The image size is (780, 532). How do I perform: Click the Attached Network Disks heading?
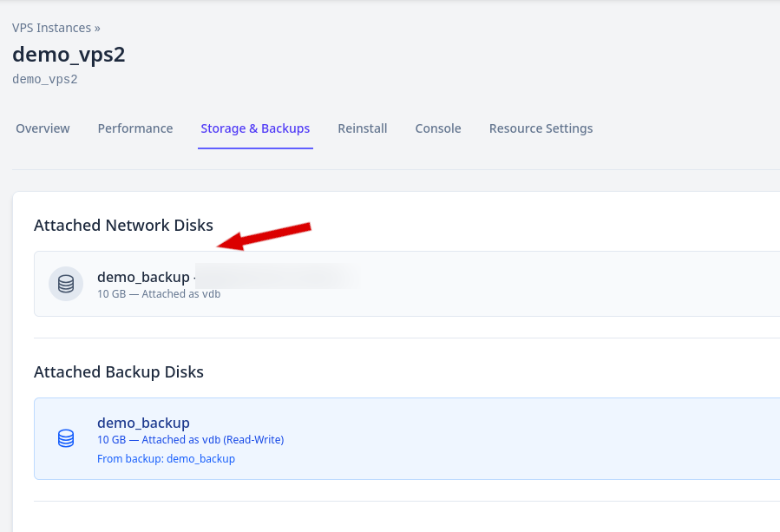click(123, 225)
